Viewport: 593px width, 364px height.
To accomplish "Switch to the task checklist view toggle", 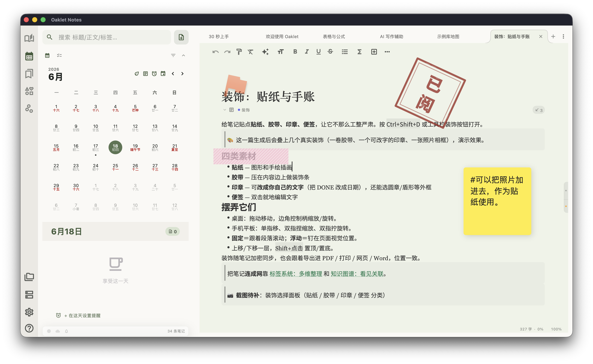I will (x=59, y=55).
